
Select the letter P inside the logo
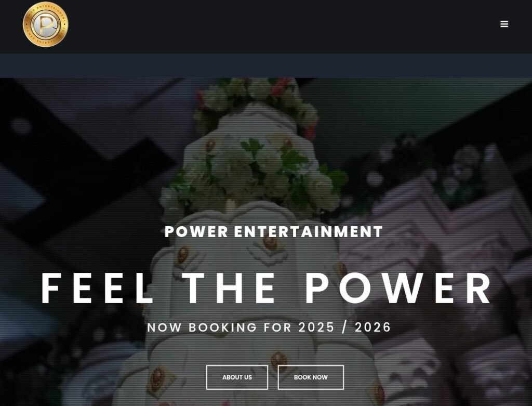(x=45, y=25)
